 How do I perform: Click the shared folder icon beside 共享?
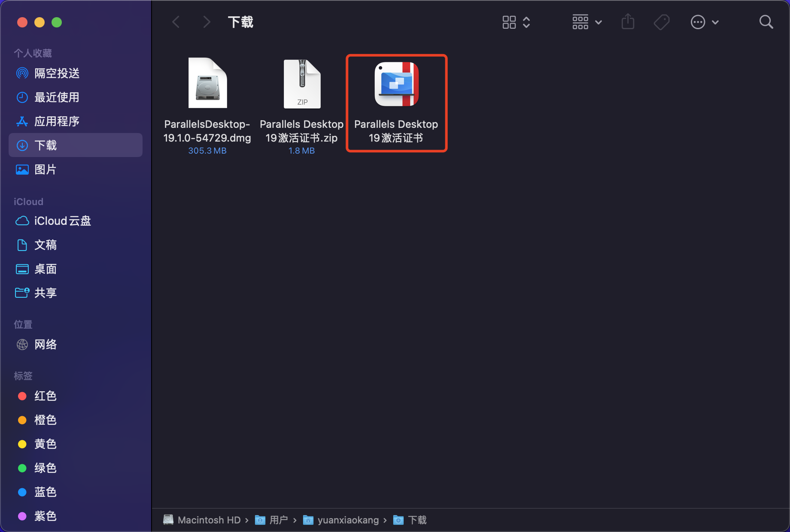pyautogui.click(x=22, y=293)
